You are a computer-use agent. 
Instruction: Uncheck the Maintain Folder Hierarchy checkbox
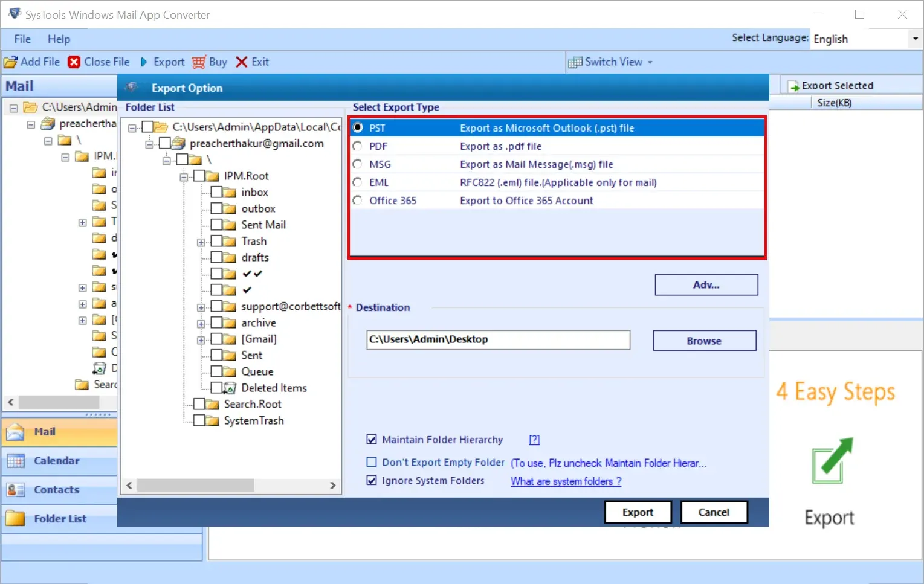click(x=372, y=439)
